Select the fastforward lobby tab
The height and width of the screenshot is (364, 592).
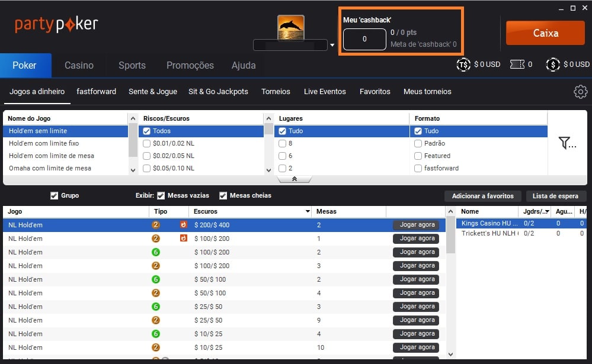click(96, 92)
